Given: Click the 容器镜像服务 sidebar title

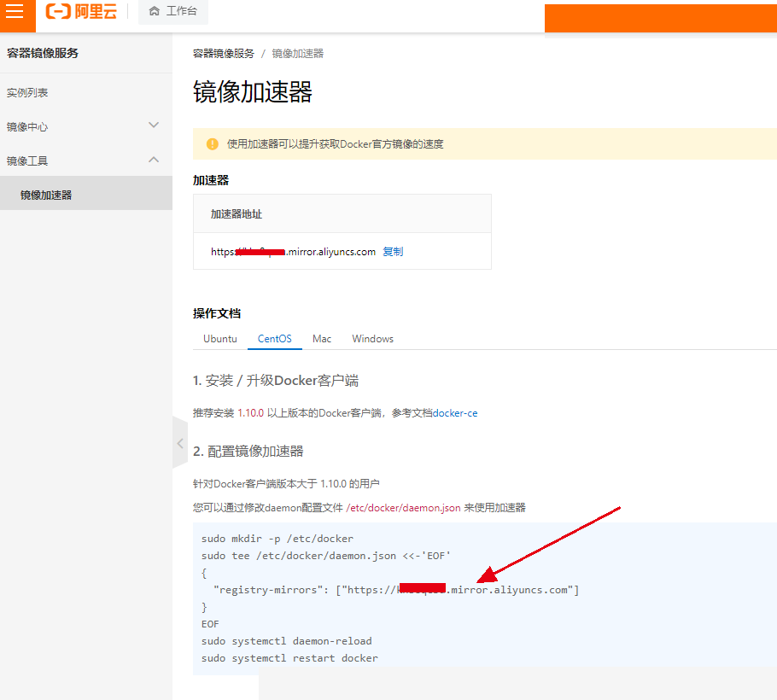Looking at the screenshot, I should click(43, 53).
